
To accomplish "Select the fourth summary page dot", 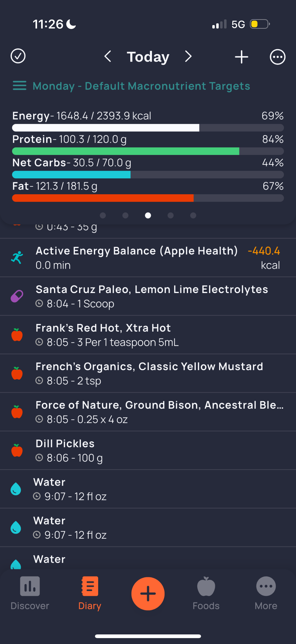I will tap(171, 215).
